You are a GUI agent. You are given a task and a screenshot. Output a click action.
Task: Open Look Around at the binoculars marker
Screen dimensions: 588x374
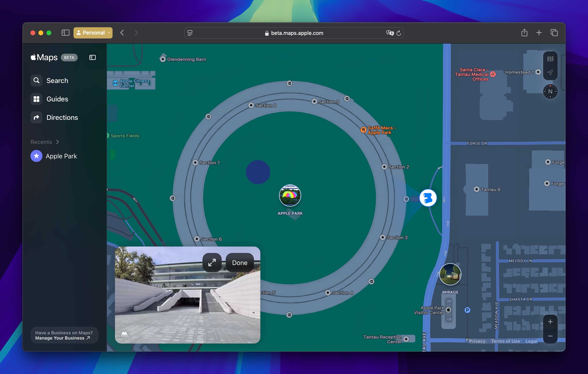(x=428, y=198)
